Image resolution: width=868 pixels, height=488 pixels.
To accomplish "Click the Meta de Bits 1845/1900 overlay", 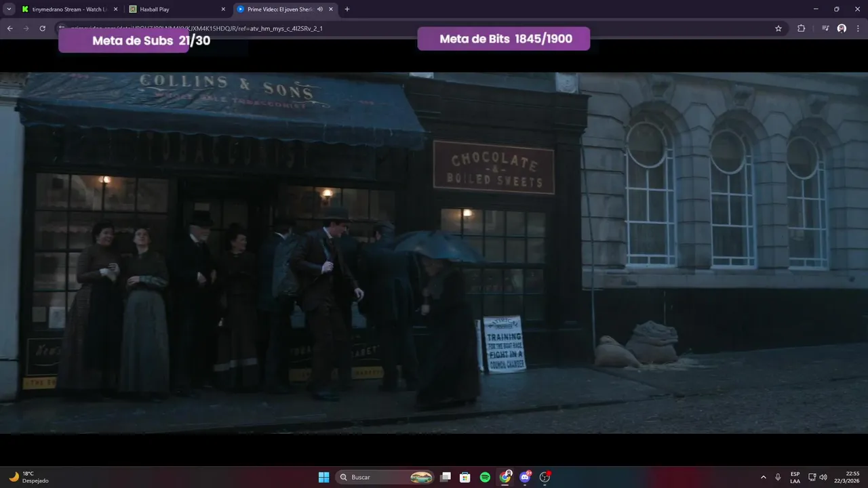I will [504, 39].
